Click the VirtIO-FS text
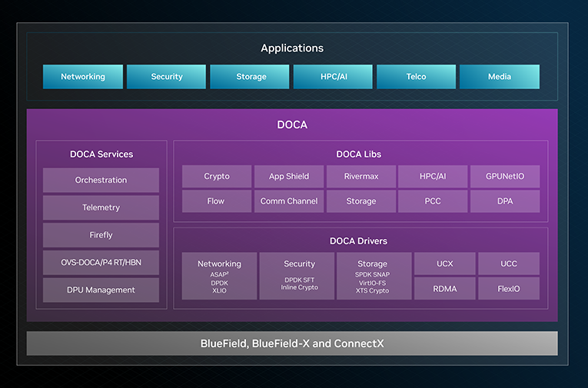Image resolution: width=588 pixels, height=388 pixels. coord(372,283)
